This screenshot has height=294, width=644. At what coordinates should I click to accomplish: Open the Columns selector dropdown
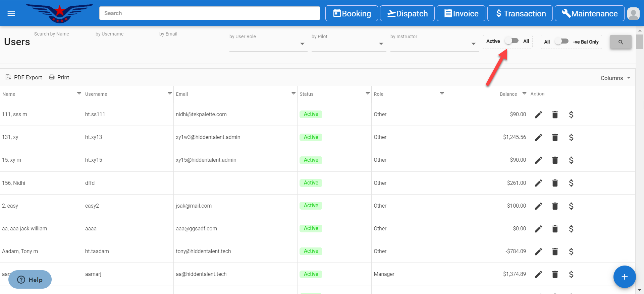coord(615,78)
